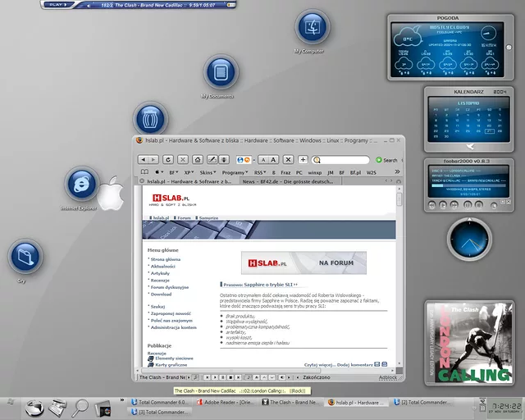Click the magnifying glass quick launch icon
Viewport: 525px width, 420px height.
pos(80,408)
